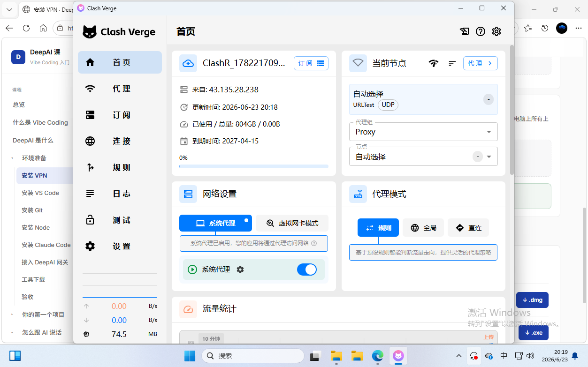Expand 怎么跟 AI 说话 in browser sidebar
The image size is (588, 367).
[x=13, y=332]
